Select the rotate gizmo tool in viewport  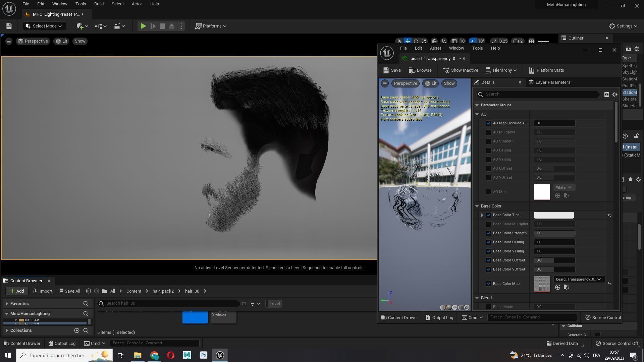416,41
